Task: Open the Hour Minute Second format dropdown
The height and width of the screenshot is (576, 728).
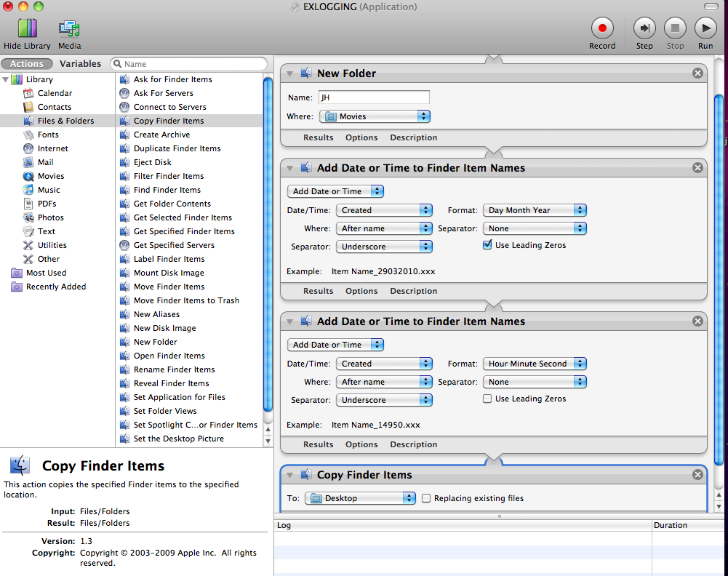Action: pos(535,364)
